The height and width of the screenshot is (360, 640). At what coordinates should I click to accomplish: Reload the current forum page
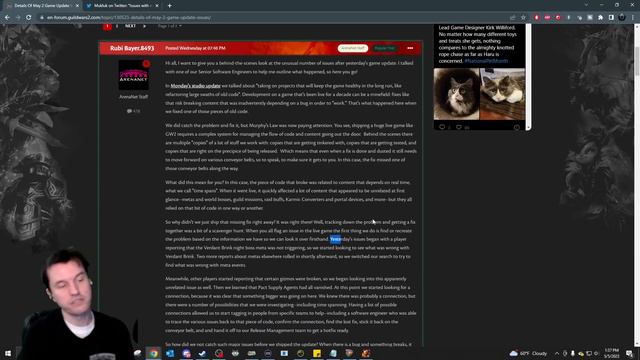(29, 18)
